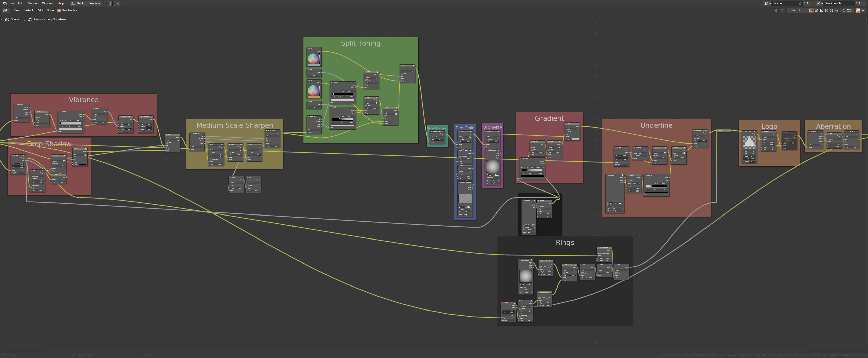The height and width of the screenshot is (358, 868).
Task: Expand the overlays options dropdown arrow
Action: [863, 10]
